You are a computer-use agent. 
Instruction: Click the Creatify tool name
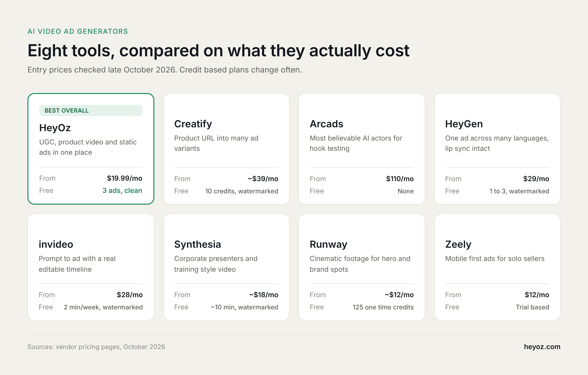point(193,124)
